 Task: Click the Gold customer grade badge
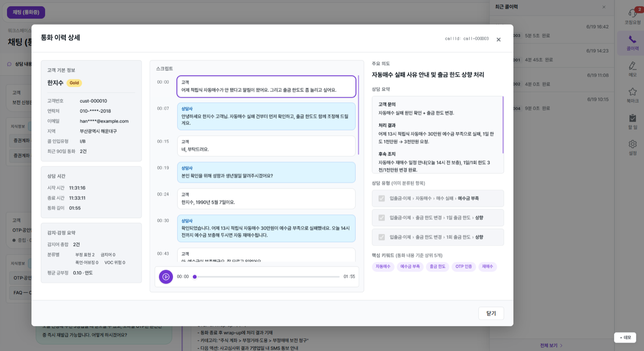74,83
